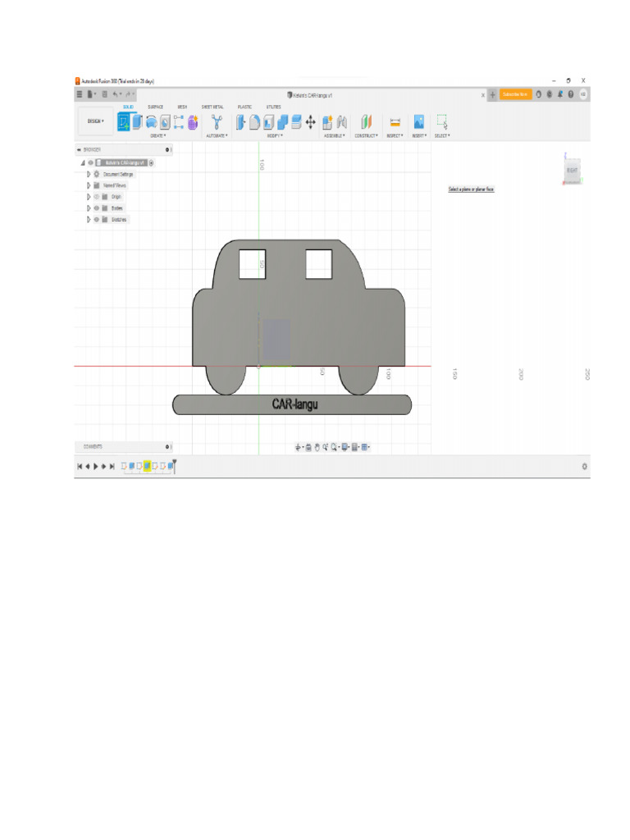Jump to timeline beginning button
Screen dimensions: 630x840
coord(80,466)
